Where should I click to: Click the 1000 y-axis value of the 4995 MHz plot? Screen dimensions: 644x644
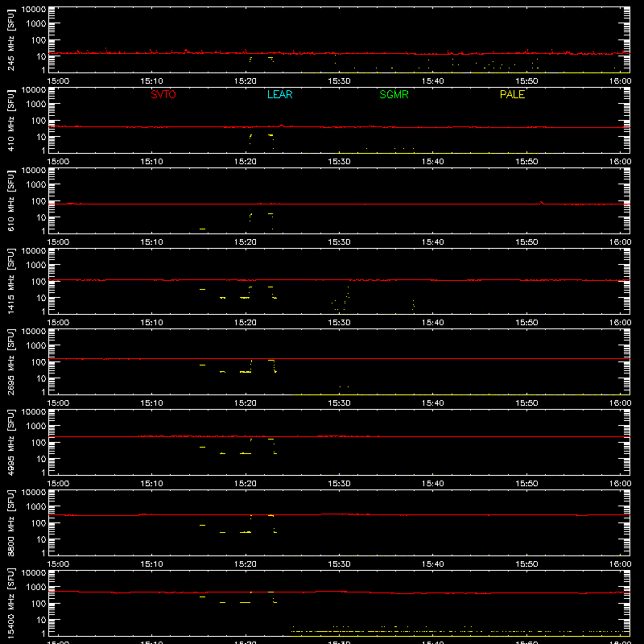coord(35,426)
